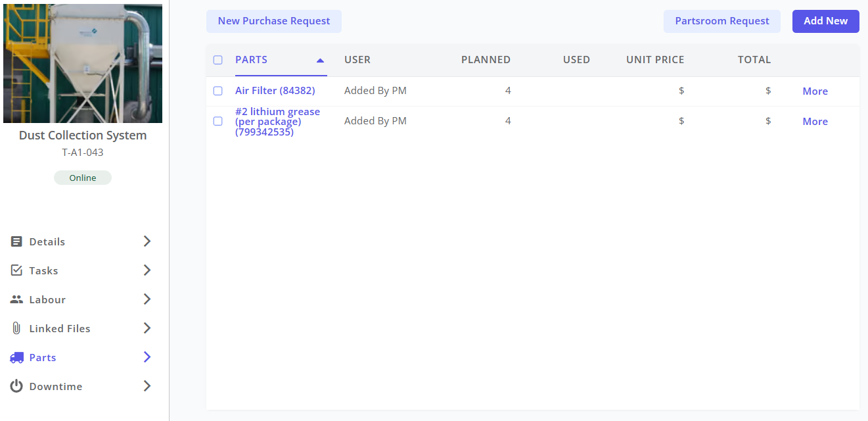Go to the Labour section
Viewport: 868px width, 421px height.
pos(81,299)
